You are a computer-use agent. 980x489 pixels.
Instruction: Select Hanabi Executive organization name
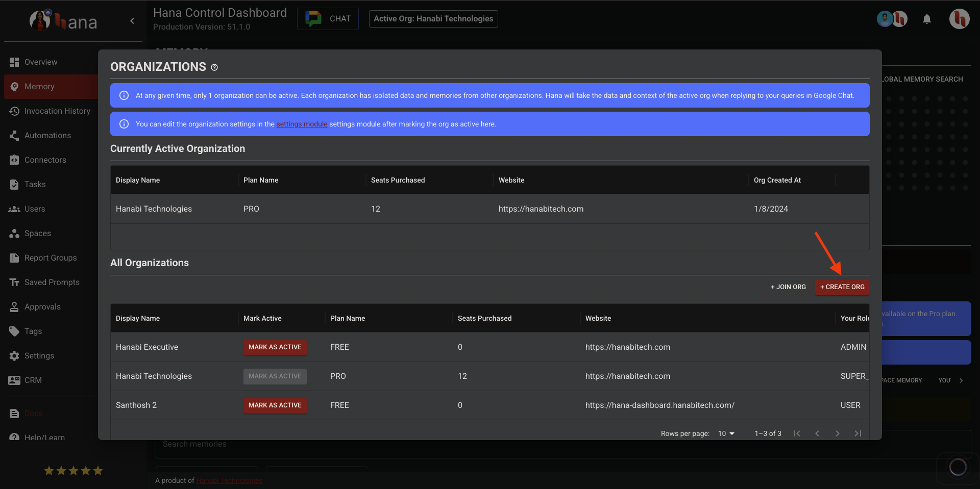(147, 347)
